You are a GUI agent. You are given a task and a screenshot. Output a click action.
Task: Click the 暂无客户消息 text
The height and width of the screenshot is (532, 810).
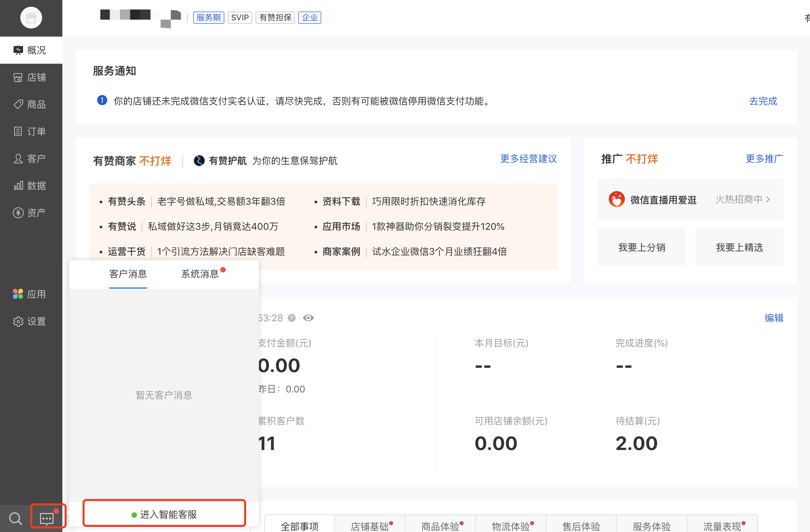[164, 395]
